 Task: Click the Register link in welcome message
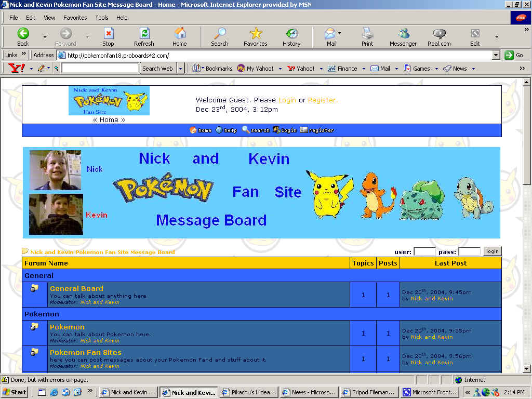point(323,100)
